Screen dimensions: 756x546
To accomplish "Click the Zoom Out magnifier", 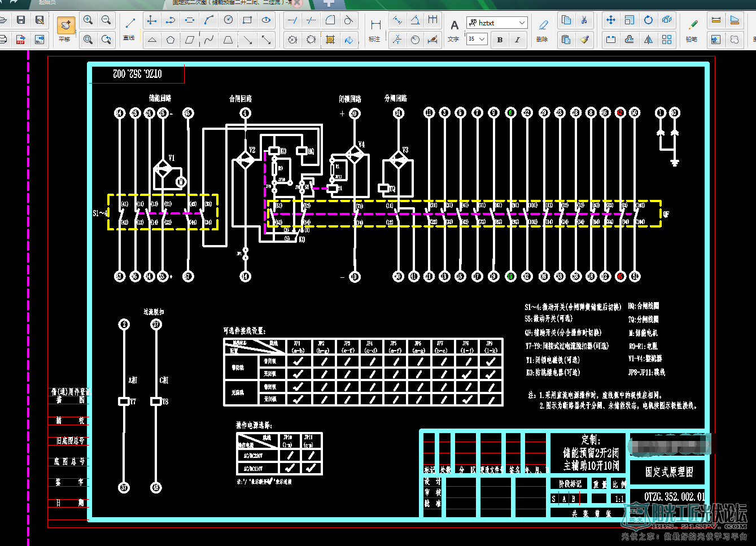I will click(106, 20).
